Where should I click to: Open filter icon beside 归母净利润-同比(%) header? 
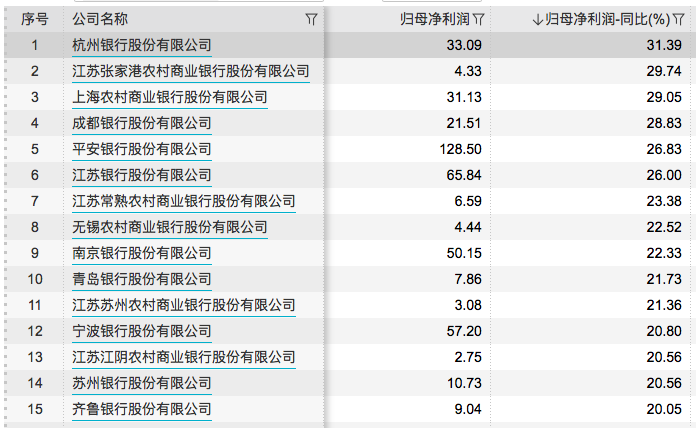(678, 20)
